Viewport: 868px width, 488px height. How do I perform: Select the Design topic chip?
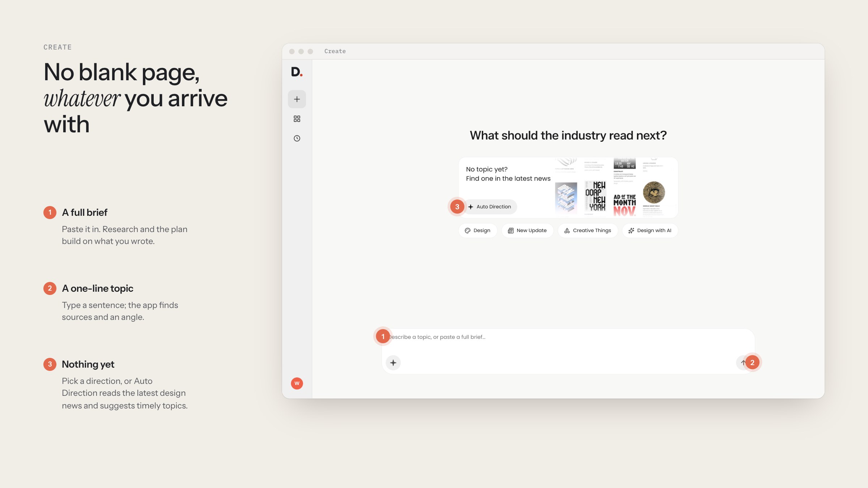(x=478, y=231)
